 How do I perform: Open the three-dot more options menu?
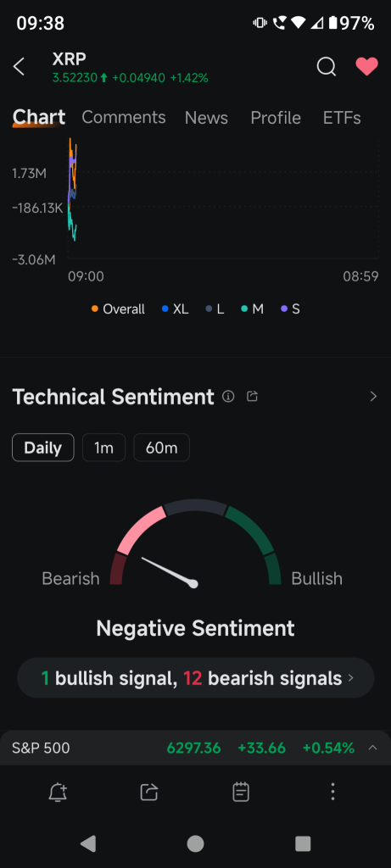point(332,793)
